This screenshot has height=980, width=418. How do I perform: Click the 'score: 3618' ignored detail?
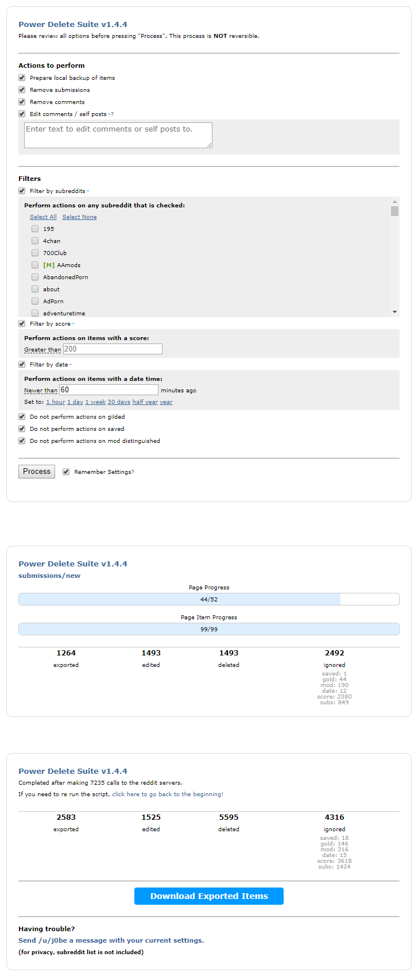coord(334,861)
